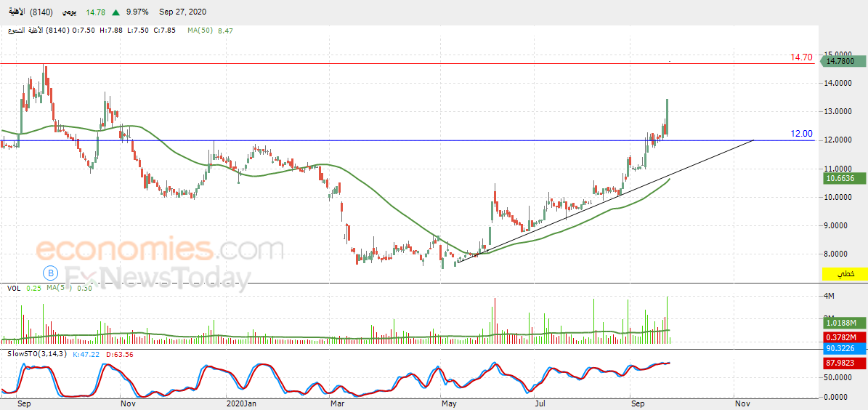
Task: Click the 9.97% change value
Action: (x=137, y=12)
